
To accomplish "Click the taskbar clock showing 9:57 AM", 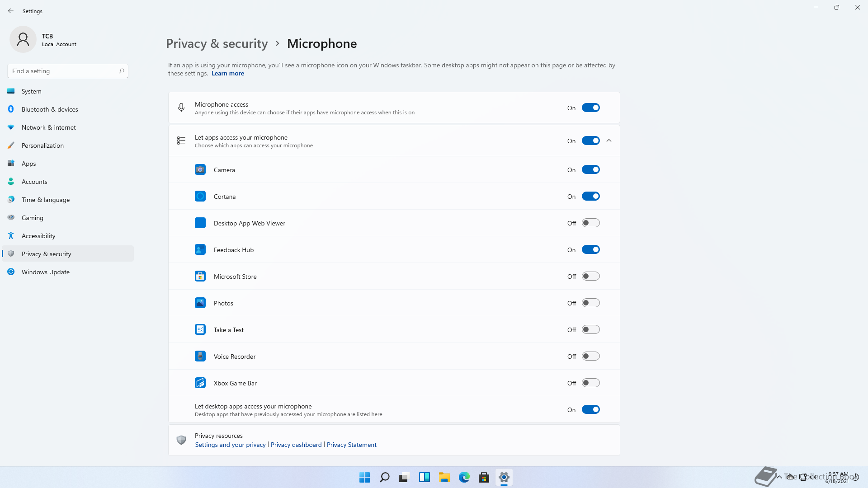I will (838, 478).
